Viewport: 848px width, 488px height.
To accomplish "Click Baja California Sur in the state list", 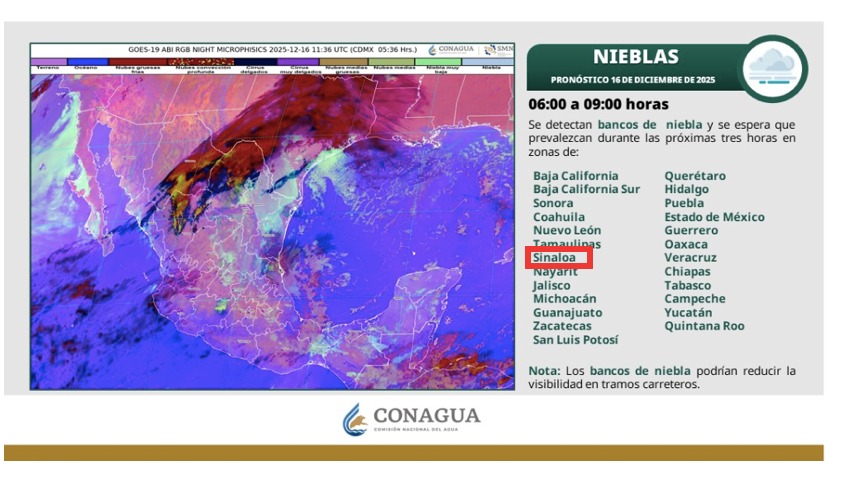I will point(586,189).
